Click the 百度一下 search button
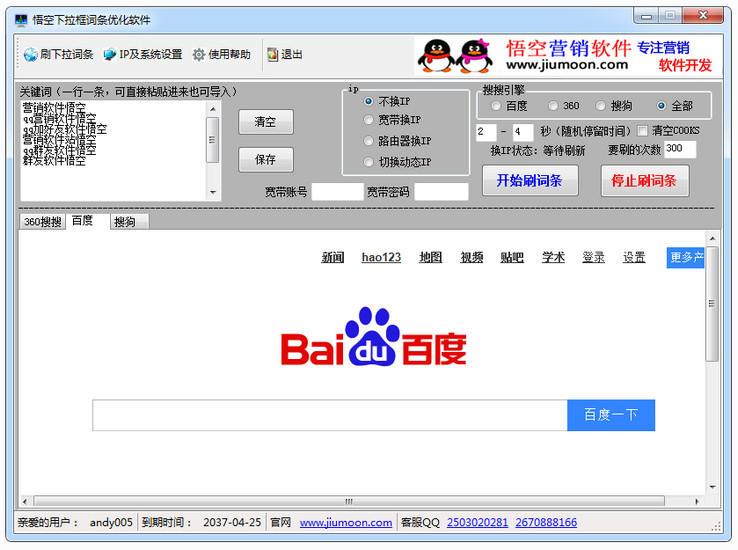Image resolution: width=738 pixels, height=550 pixels. (611, 415)
